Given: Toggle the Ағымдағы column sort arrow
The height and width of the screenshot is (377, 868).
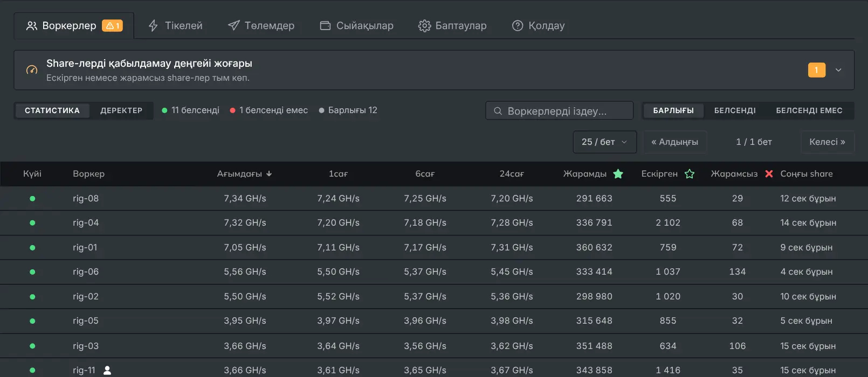Looking at the screenshot, I should (x=269, y=174).
